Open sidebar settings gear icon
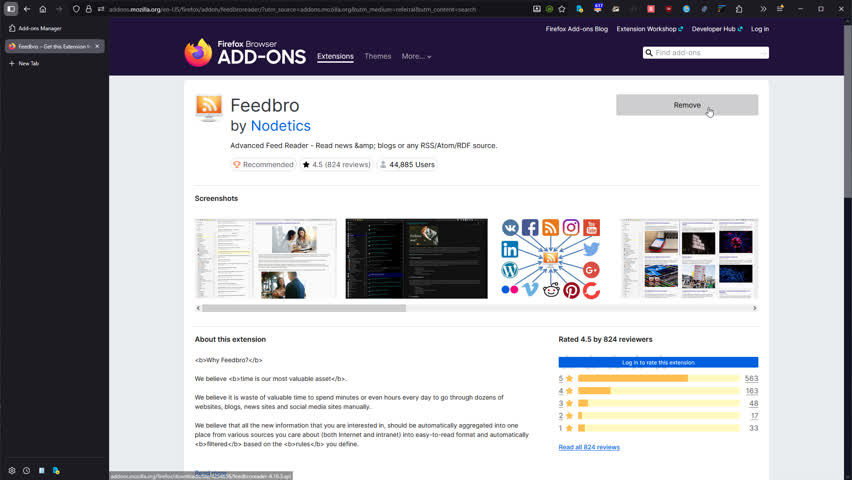 pos(12,470)
